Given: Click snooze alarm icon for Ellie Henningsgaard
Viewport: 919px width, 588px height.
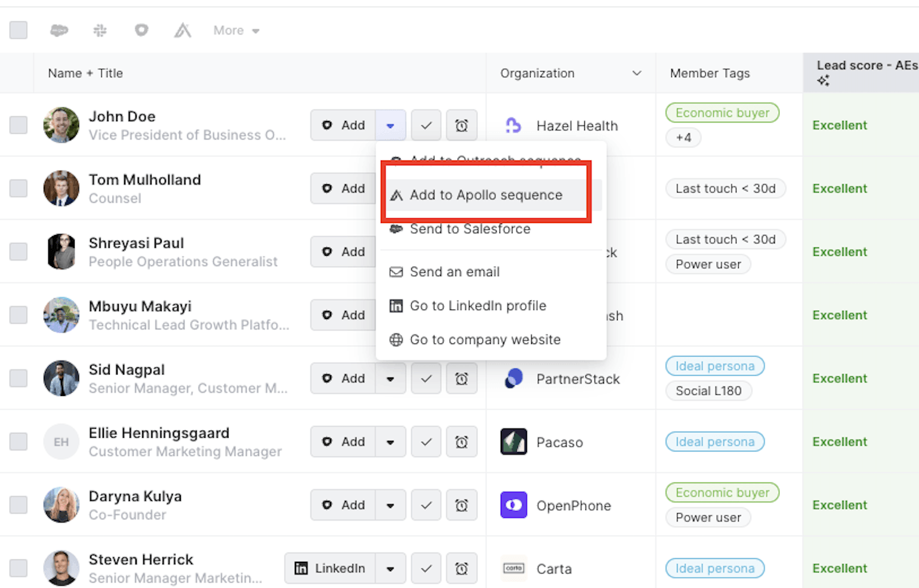Looking at the screenshot, I should tap(462, 442).
